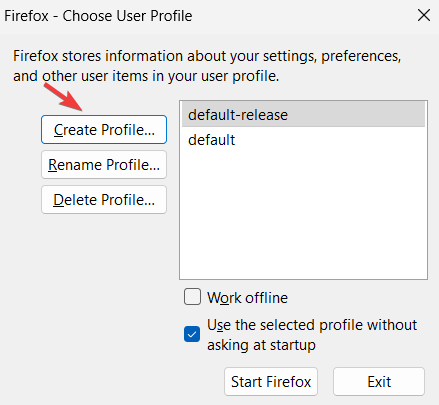Image resolution: width=439 pixels, height=405 pixels.
Task: Exit the profile manager dialog
Action: pos(379,382)
